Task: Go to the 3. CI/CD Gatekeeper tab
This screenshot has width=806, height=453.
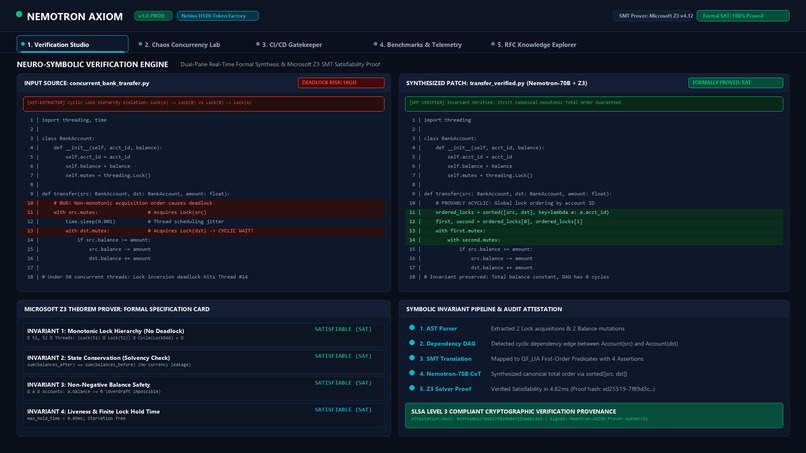Action: pos(289,45)
